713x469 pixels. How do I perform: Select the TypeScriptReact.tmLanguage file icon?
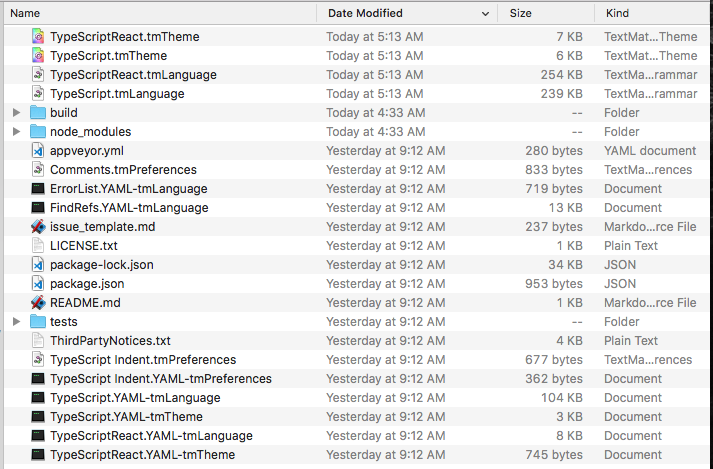[x=38, y=75]
